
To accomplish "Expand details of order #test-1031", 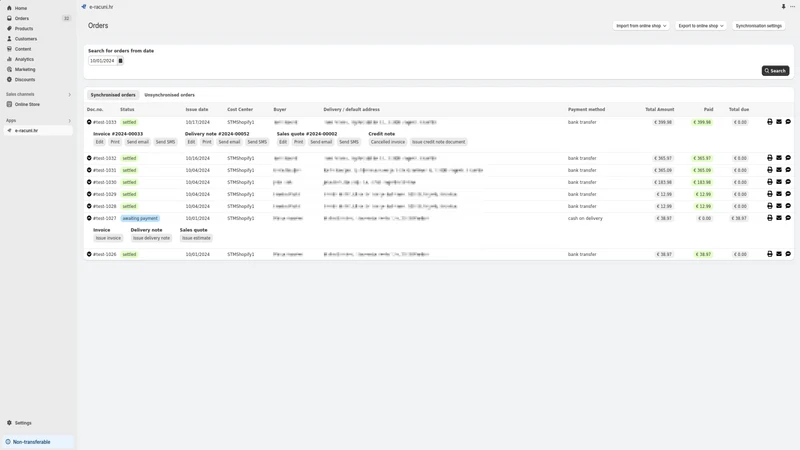I will [89, 170].
